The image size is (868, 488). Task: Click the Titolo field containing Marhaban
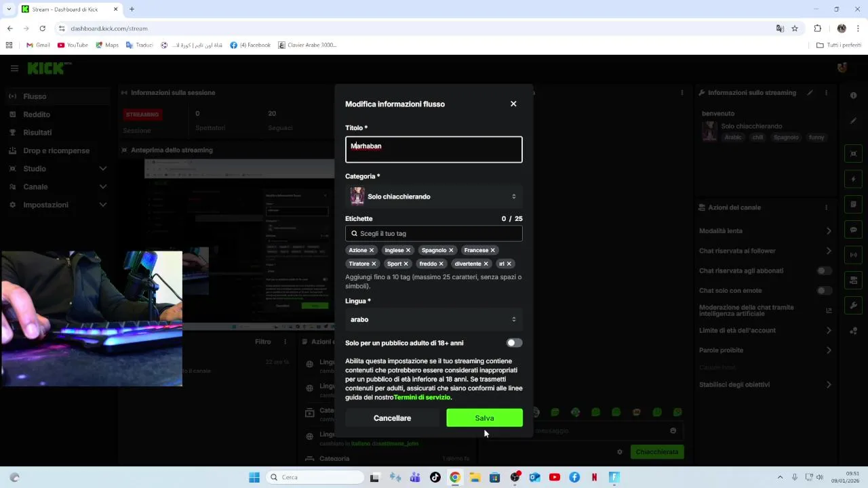pyautogui.click(x=434, y=150)
